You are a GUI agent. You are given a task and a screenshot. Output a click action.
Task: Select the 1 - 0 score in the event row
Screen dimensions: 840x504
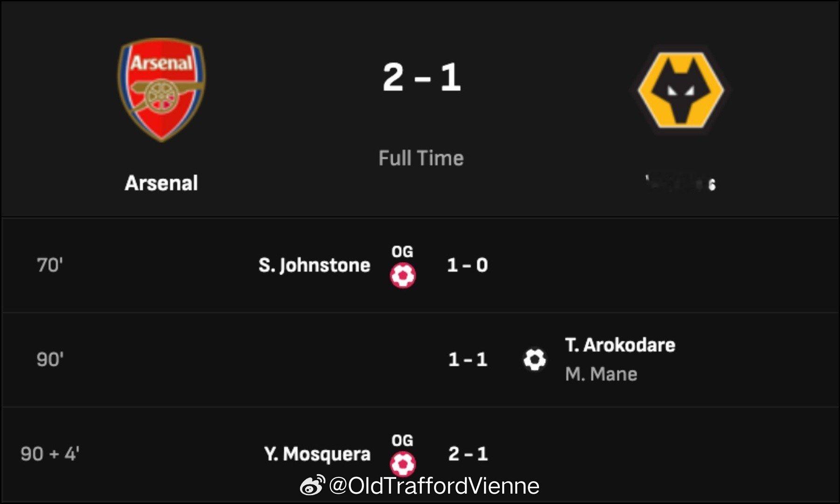point(467,265)
